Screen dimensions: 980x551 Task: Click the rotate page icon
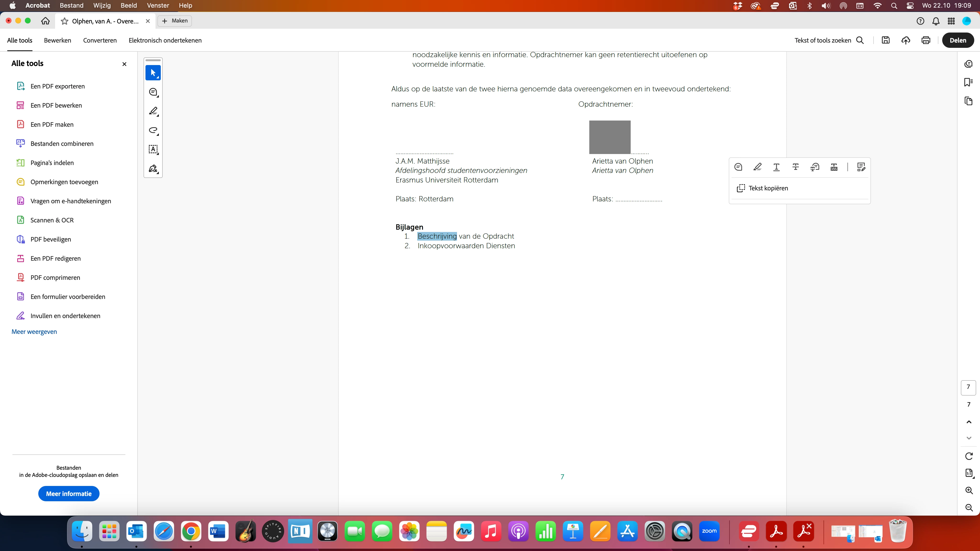pyautogui.click(x=969, y=456)
